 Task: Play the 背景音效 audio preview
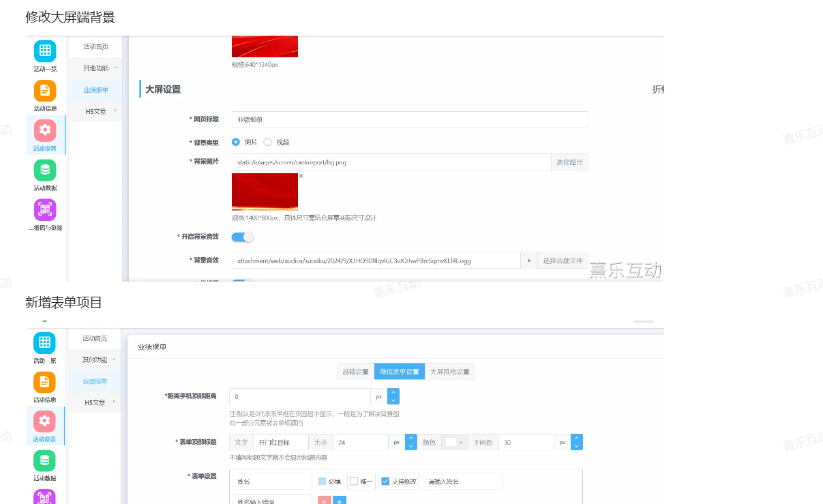click(528, 261)
